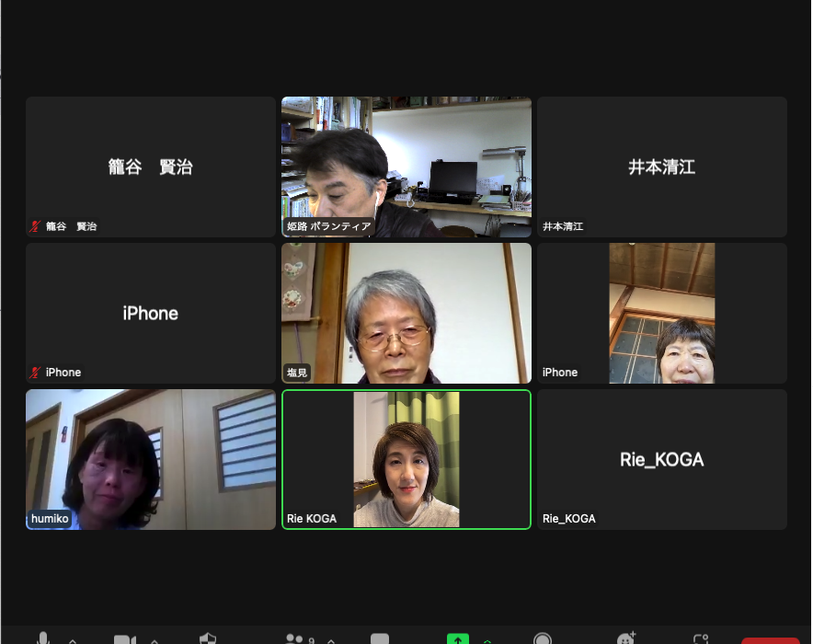Select the humiko video tile
The height and width of the screenshot is (644, 813).
point(151,459)
